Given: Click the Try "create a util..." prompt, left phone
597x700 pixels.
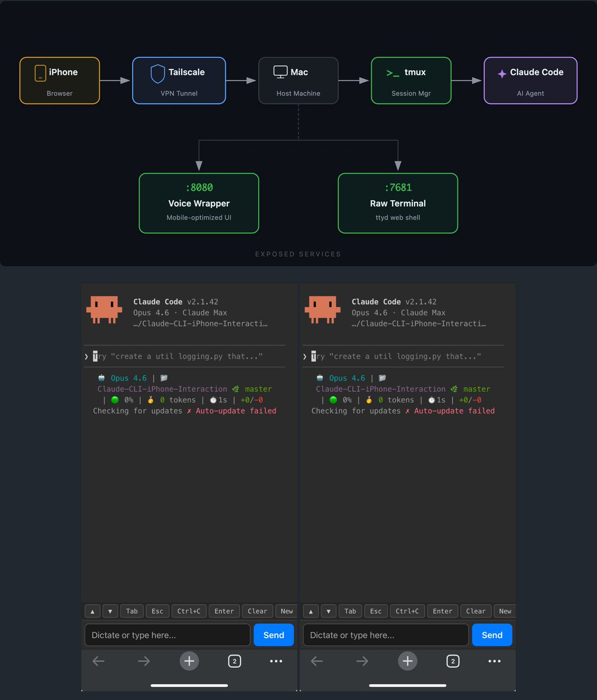Looking at the screenshot, I should coord(178,356).
